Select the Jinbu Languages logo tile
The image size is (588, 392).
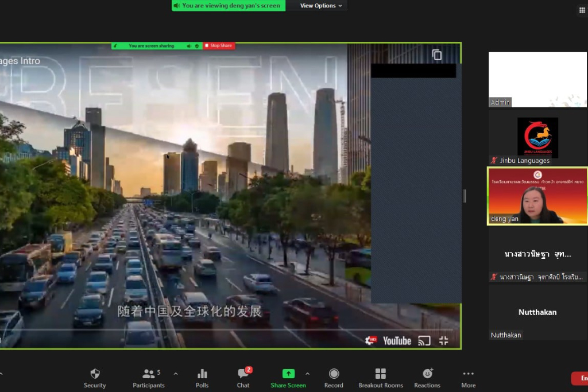537,138
